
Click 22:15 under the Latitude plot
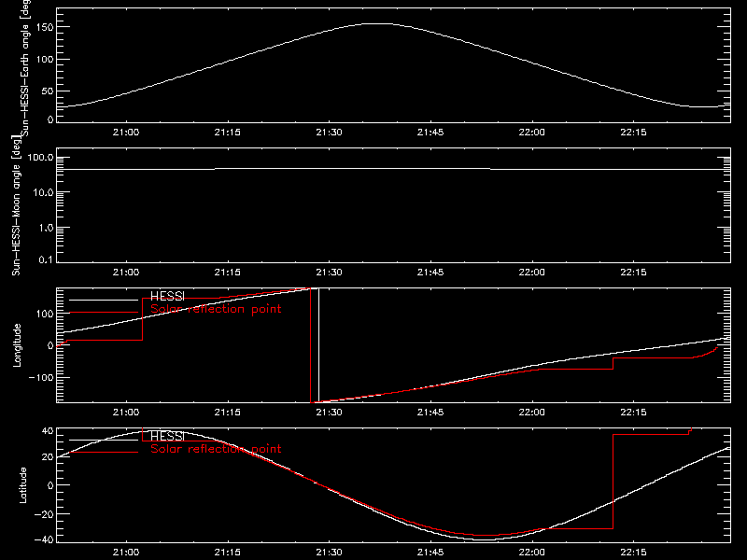[x=634, y=553]
